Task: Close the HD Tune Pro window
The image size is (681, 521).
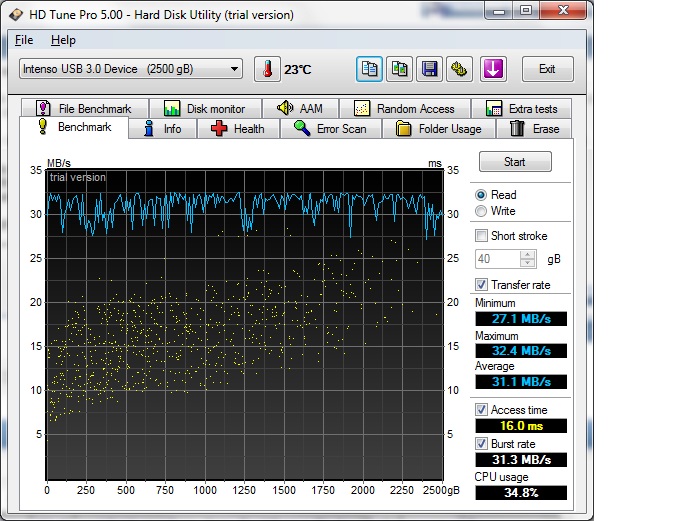Action: (563, 10)
